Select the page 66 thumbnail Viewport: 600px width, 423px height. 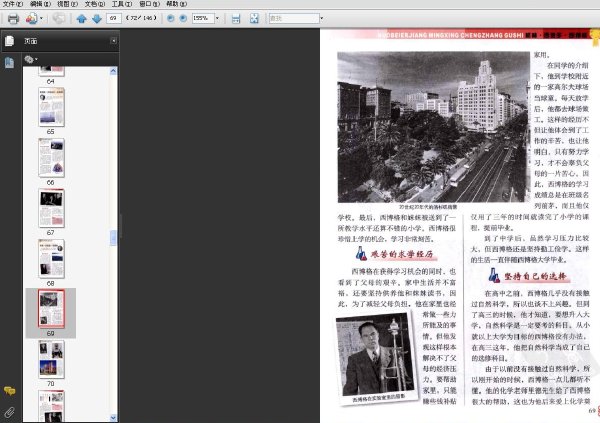51,158
